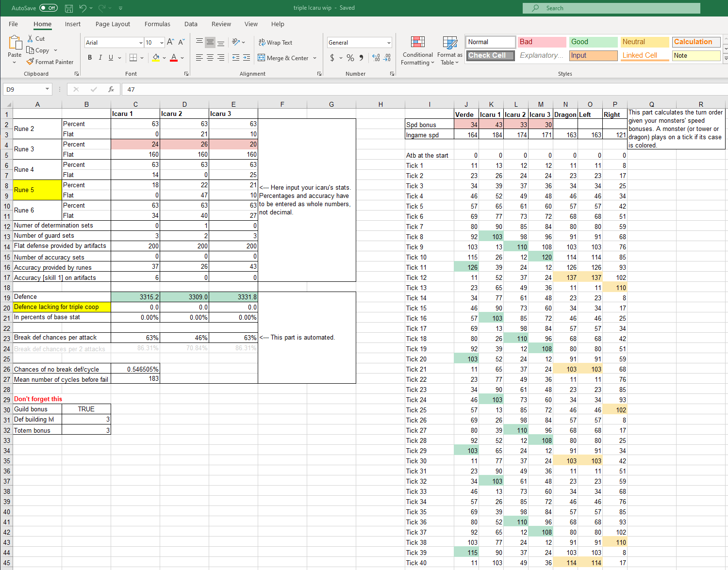Viewport: 728px width, 570px height.
Task: Apply the Input cell style swatch
Action: click(593, 56)
